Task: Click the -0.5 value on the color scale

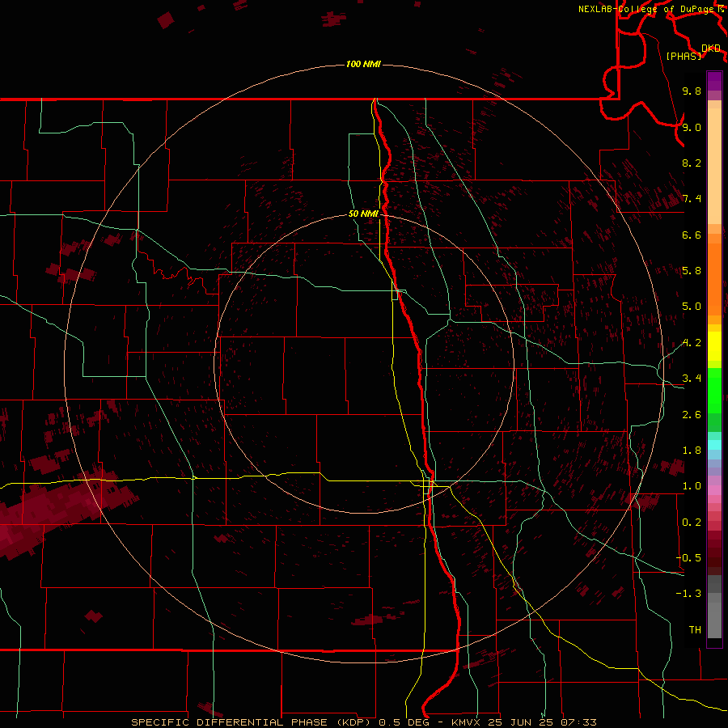Action: 688,557
